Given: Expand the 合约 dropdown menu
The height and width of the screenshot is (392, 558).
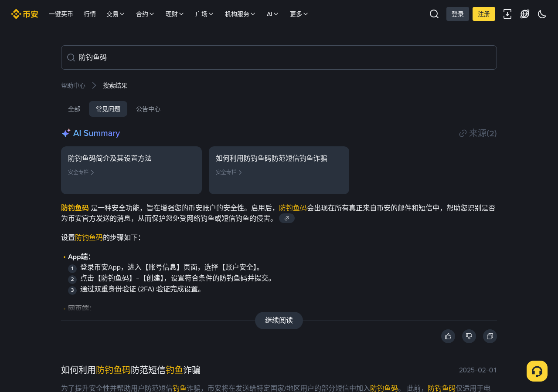Looking at the screenshot, I should pos(145,14).
